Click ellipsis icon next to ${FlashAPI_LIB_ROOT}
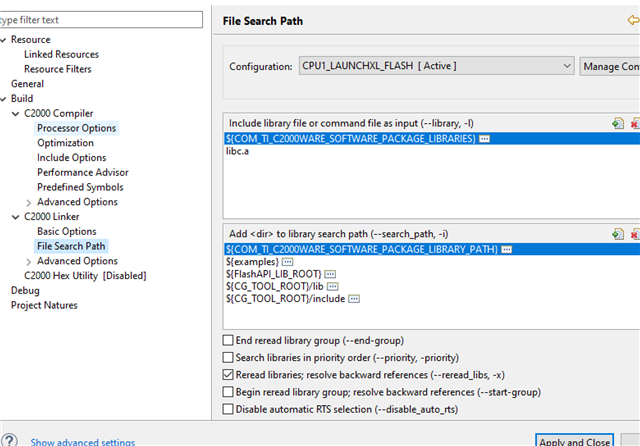640x446 pixels. [x=330, y=273]
